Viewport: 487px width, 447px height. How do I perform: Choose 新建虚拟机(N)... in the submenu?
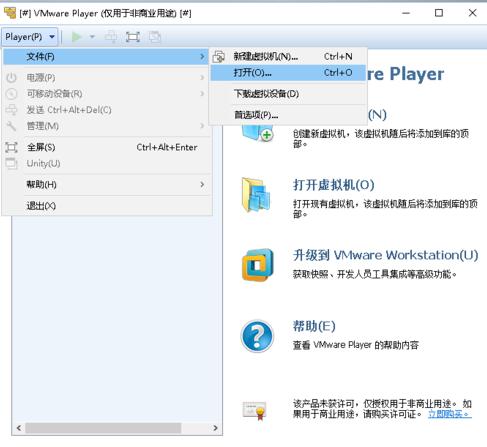click(289, 56)
